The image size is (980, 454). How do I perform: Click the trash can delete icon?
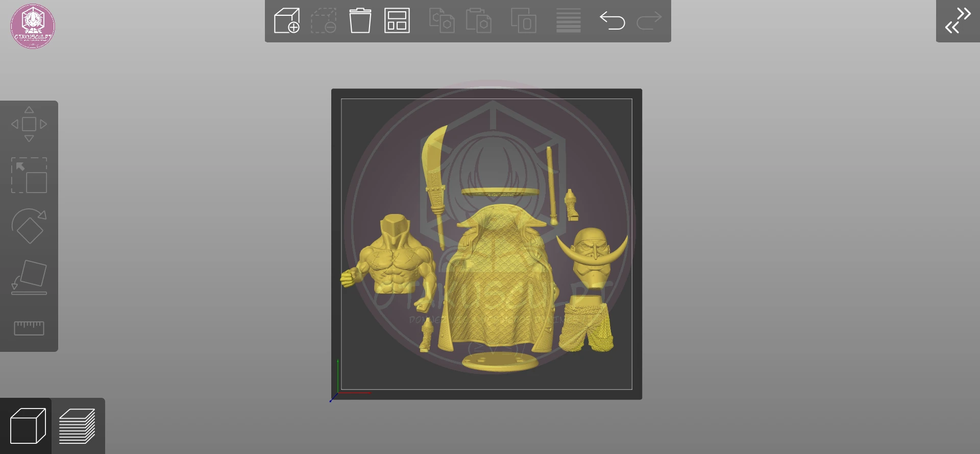pyautogui.click(x=360, y=21)
